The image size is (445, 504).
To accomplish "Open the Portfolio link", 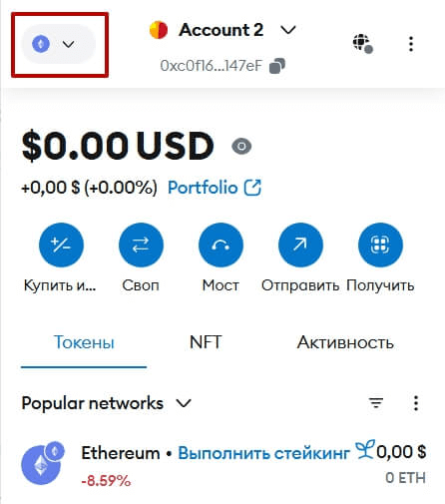I will tap(215, 188).
